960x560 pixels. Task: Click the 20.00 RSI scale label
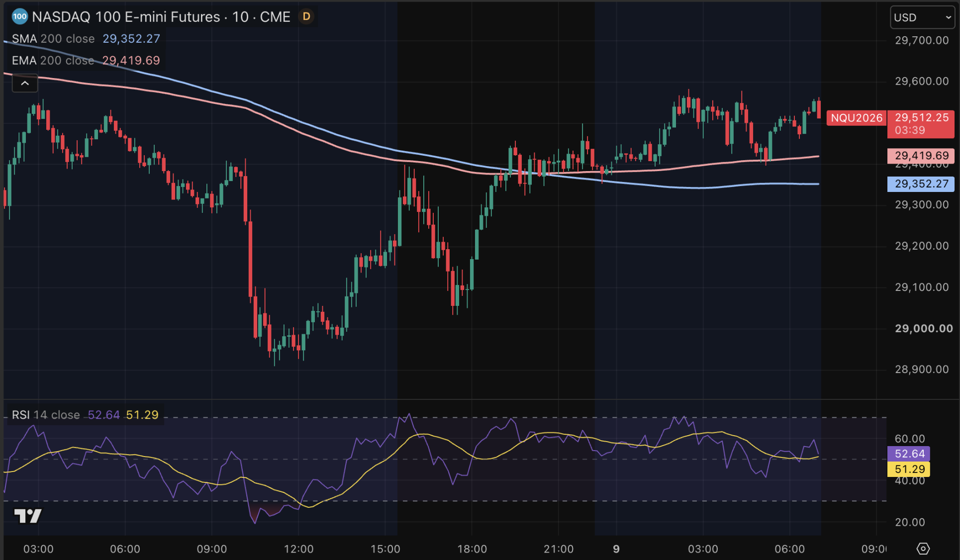(x=910, y=522)
